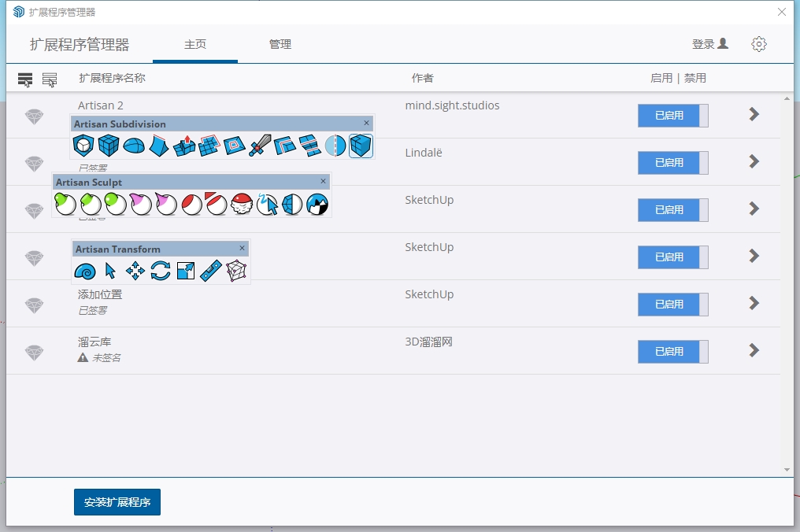Screen dimensions: 800x532
Task: Click the outlined rows list icon
Action: tap(50, 79)
